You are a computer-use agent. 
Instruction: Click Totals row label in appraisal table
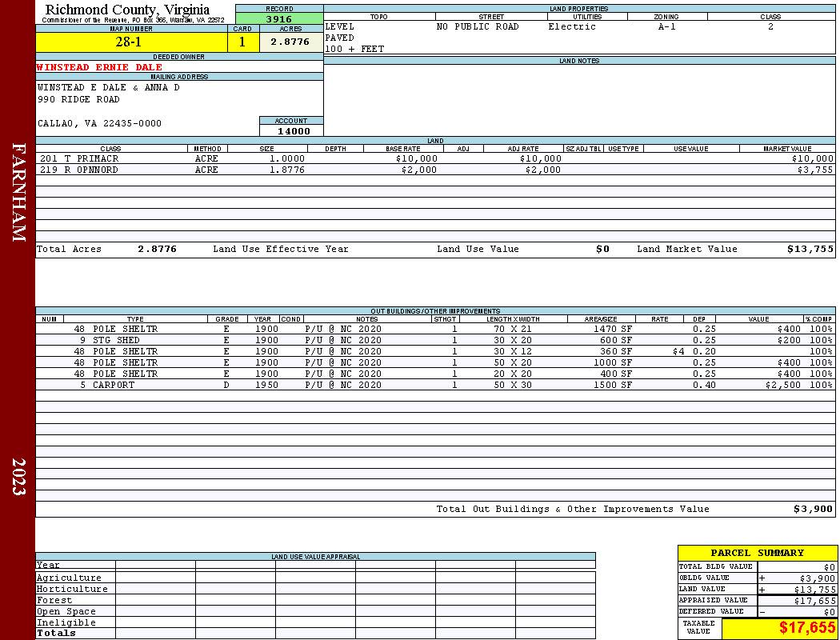(56, 633)
